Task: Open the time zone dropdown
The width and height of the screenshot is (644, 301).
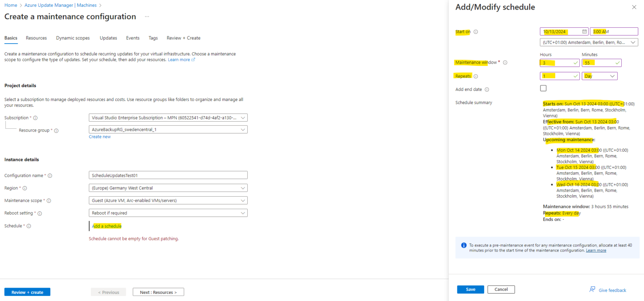Action: click(x=589, y=42)
